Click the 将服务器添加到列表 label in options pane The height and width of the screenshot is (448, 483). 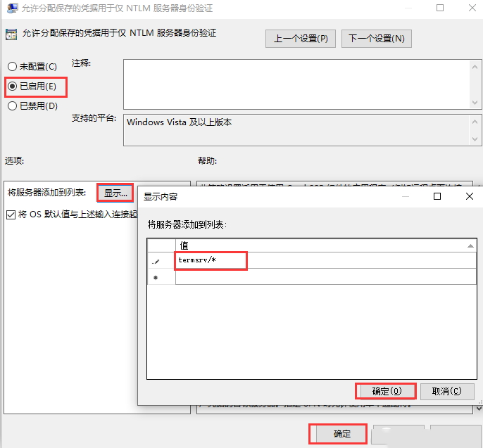[46, 193]
